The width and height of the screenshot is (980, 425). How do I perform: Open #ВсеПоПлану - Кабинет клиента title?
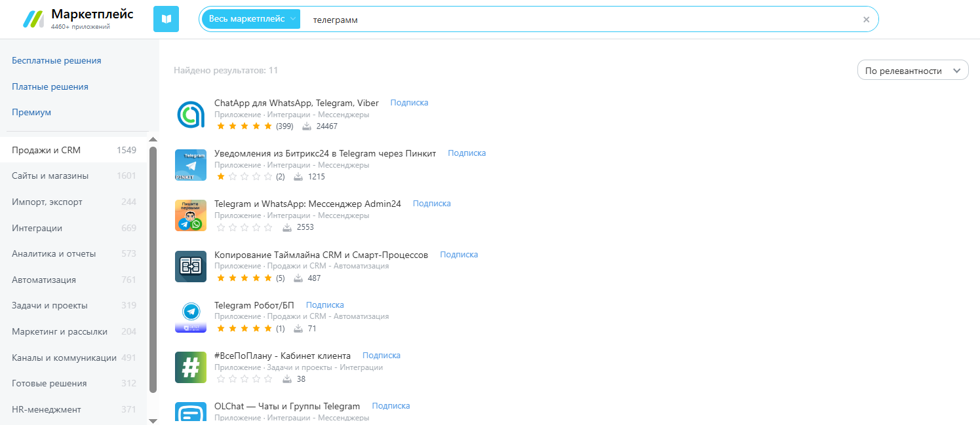[x=283, y=356]
